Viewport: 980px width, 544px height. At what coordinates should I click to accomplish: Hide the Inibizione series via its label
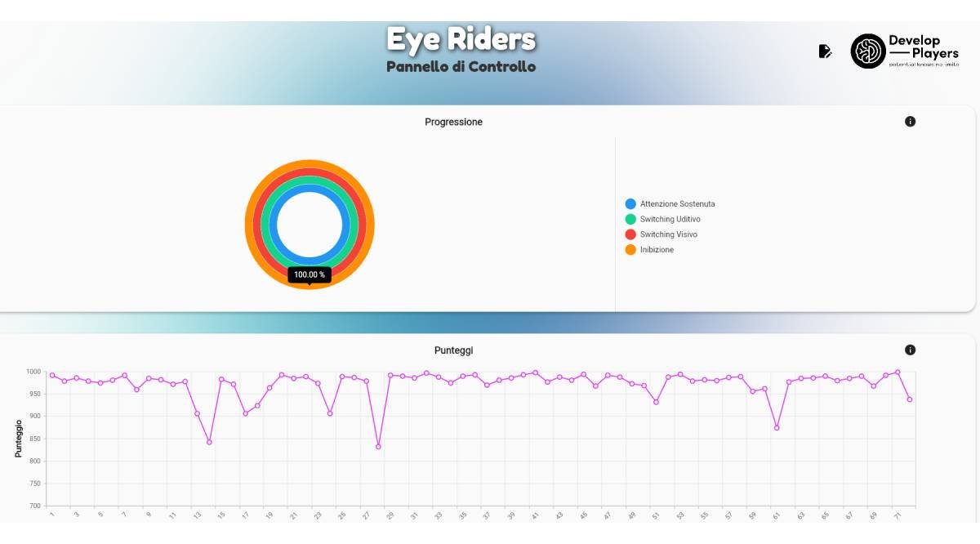(x=657, y=250)
